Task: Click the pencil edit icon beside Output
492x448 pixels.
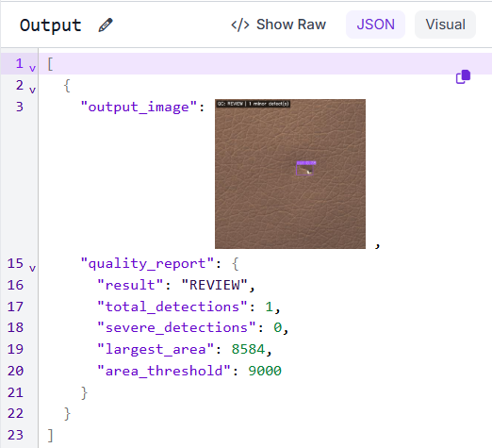Action: click(106, 25)
